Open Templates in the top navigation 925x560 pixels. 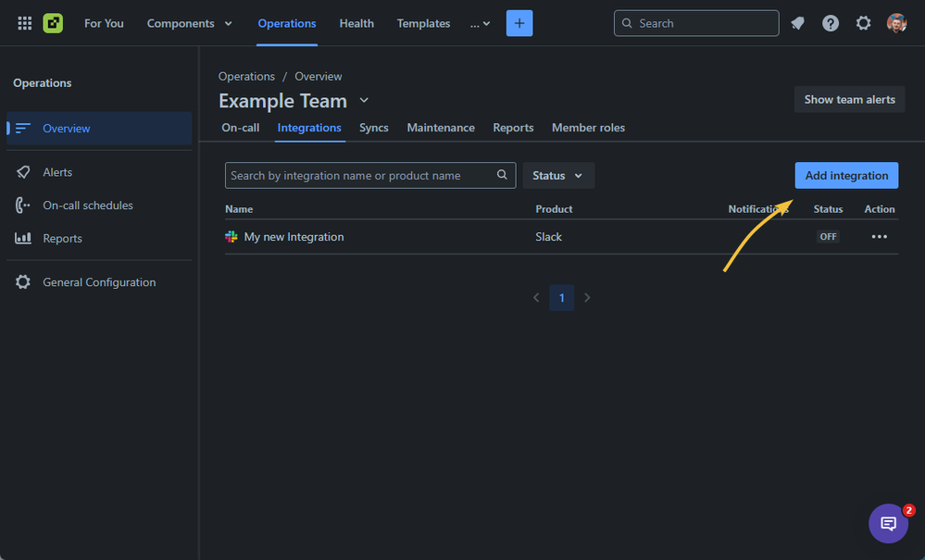(x=423, y=23)
